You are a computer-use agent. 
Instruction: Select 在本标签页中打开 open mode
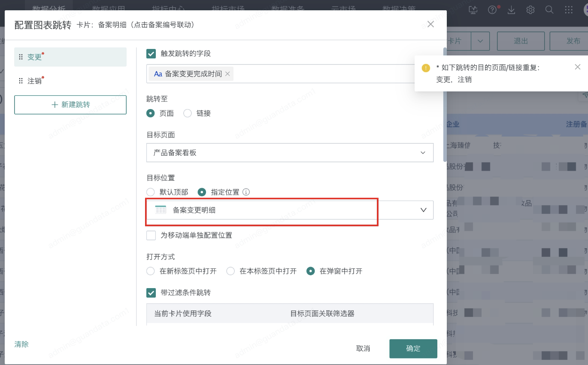(x=231, y=271)
